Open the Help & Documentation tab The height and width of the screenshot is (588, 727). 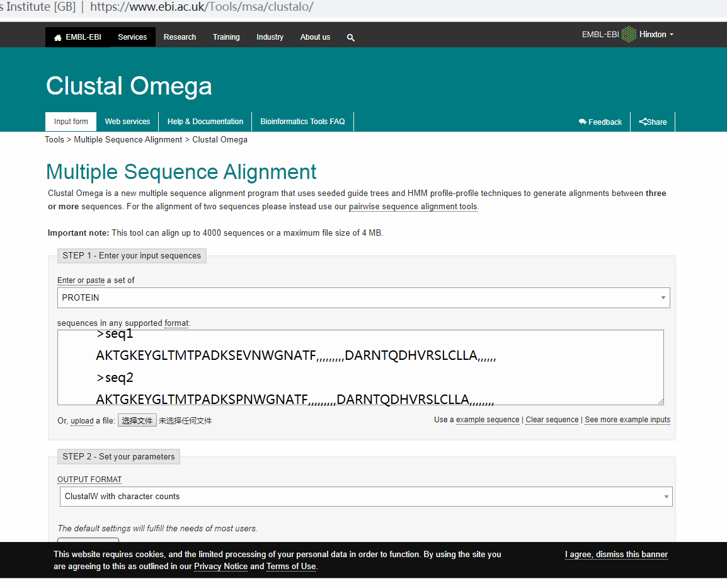[205, 122]
